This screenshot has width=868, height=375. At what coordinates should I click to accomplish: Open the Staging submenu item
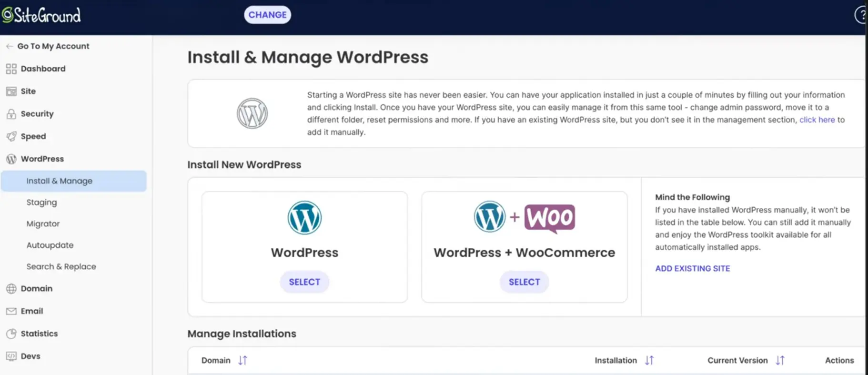pyautogui.click(x=41, y=203)
